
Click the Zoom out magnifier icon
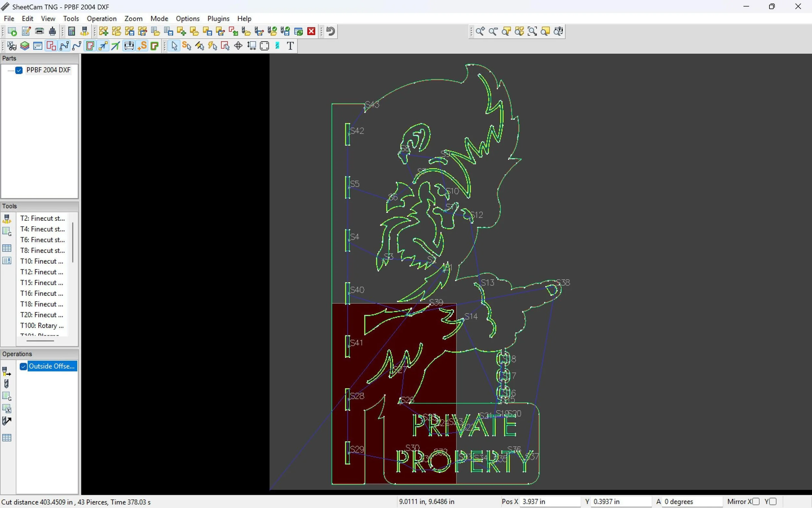coord(493,31)
